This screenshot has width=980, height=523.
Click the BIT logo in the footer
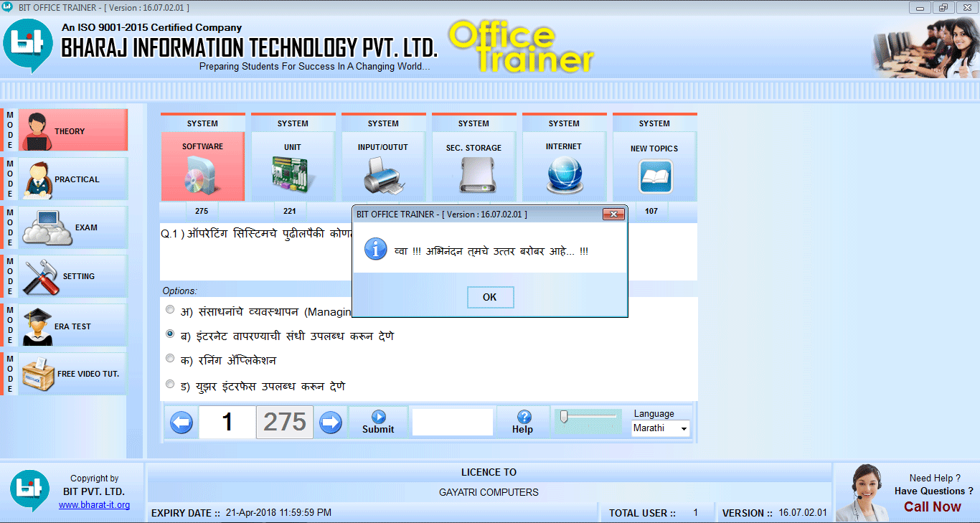click(30, 491)
